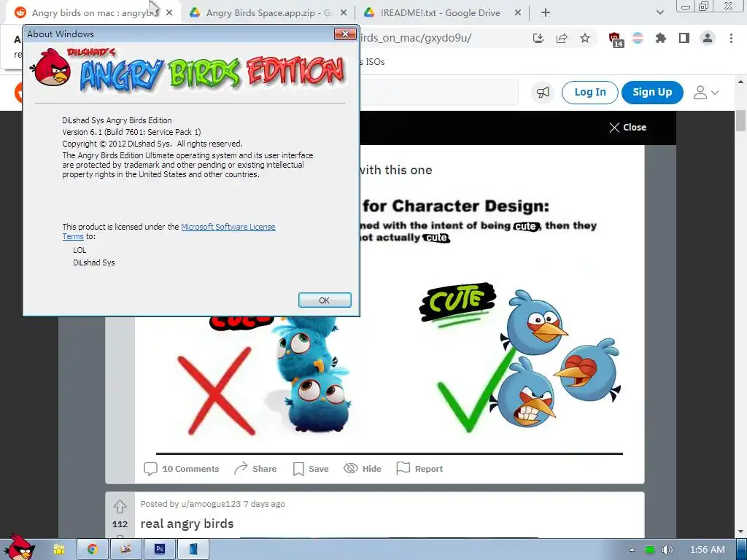Open the real angry birds post title

coord(187,524)
